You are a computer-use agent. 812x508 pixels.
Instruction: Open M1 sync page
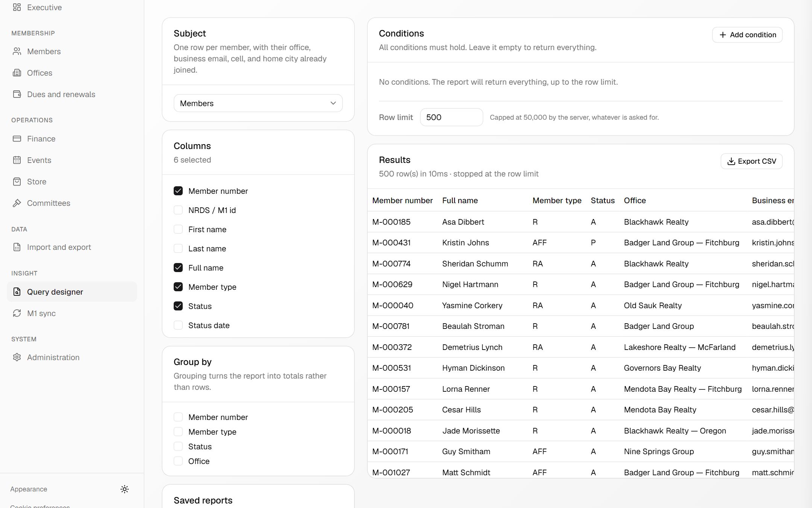[72, 313]
